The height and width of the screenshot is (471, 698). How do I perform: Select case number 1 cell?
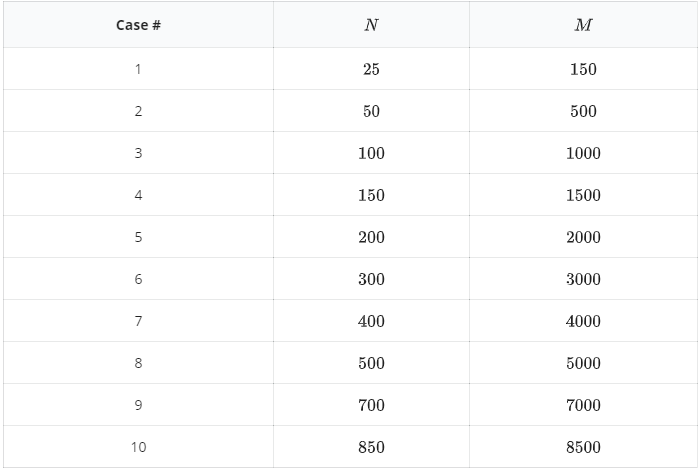138,69
